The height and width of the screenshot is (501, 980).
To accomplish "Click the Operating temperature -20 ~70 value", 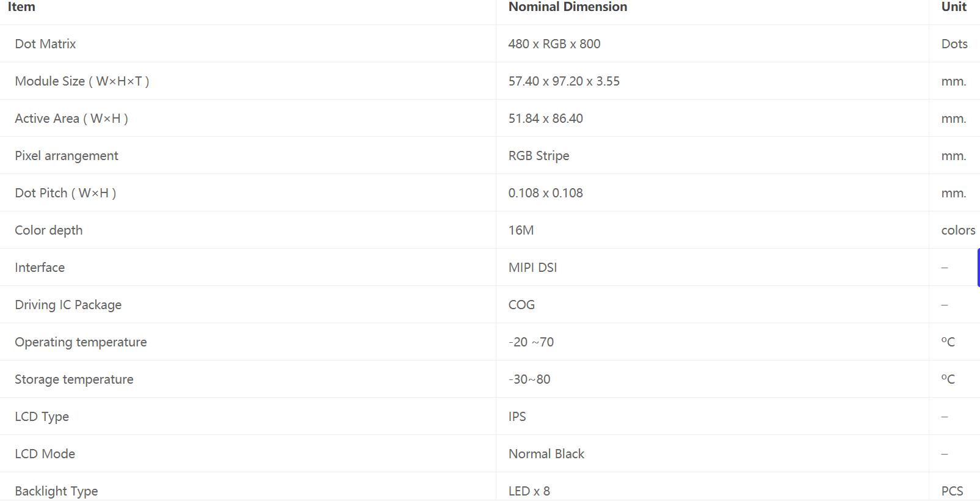I will click(x=531, y=342).
